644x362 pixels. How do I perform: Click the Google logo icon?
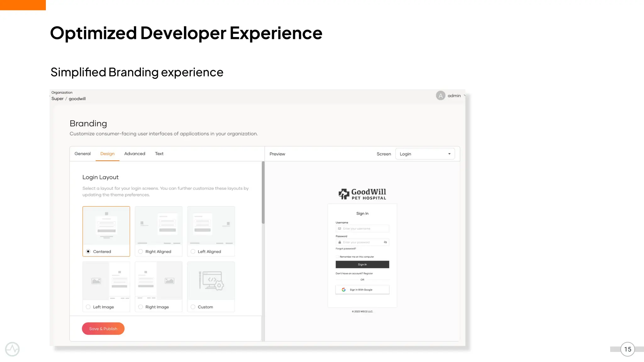344,290
